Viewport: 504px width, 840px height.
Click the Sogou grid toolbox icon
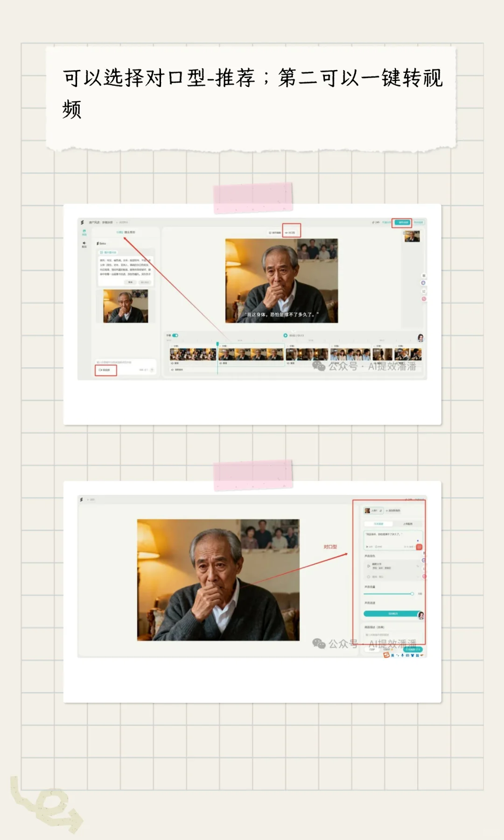coord(417,655)
